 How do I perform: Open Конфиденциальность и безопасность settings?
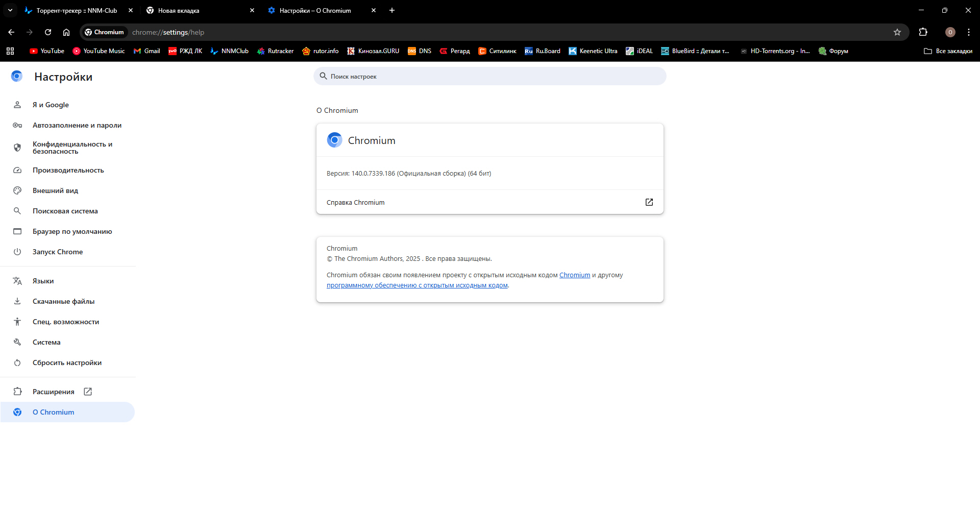pyautogui.click(x=72, y=148)
